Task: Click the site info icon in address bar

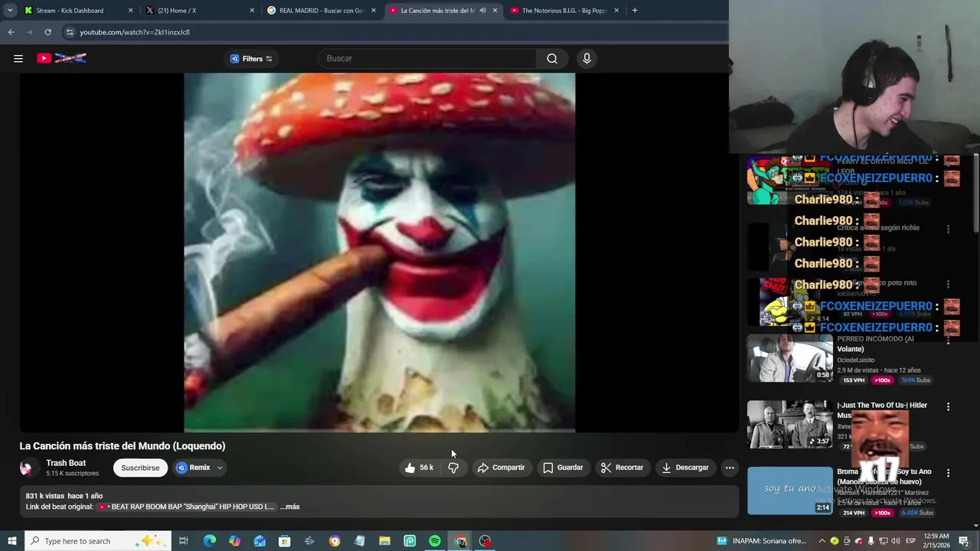Action: click(x=69, y=32)
